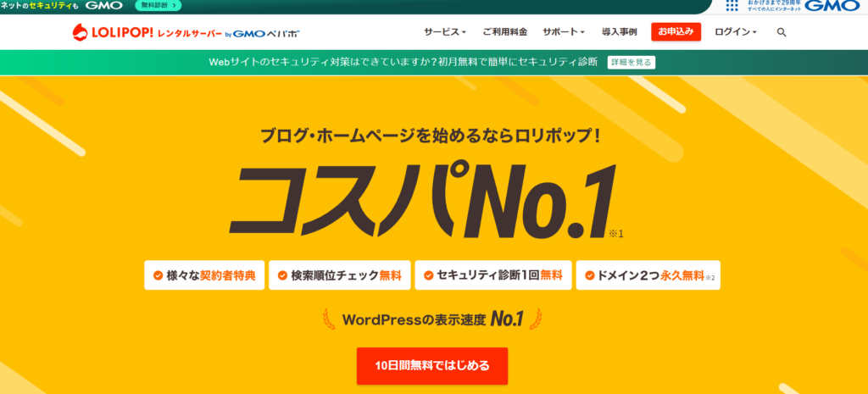This screenshot has width=868, height=394.
Task: Expand the ログイン dropdown menu
Action: coord(736,32)
